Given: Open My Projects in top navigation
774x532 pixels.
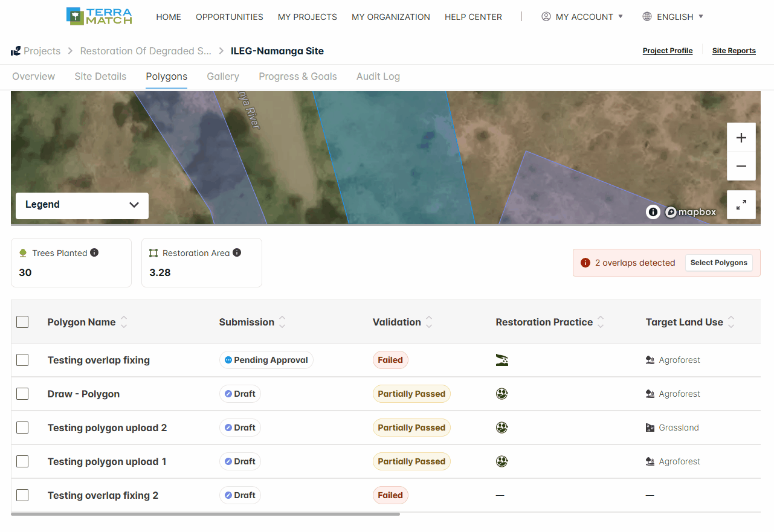Looking at the screenshot, I should (308, 17).
